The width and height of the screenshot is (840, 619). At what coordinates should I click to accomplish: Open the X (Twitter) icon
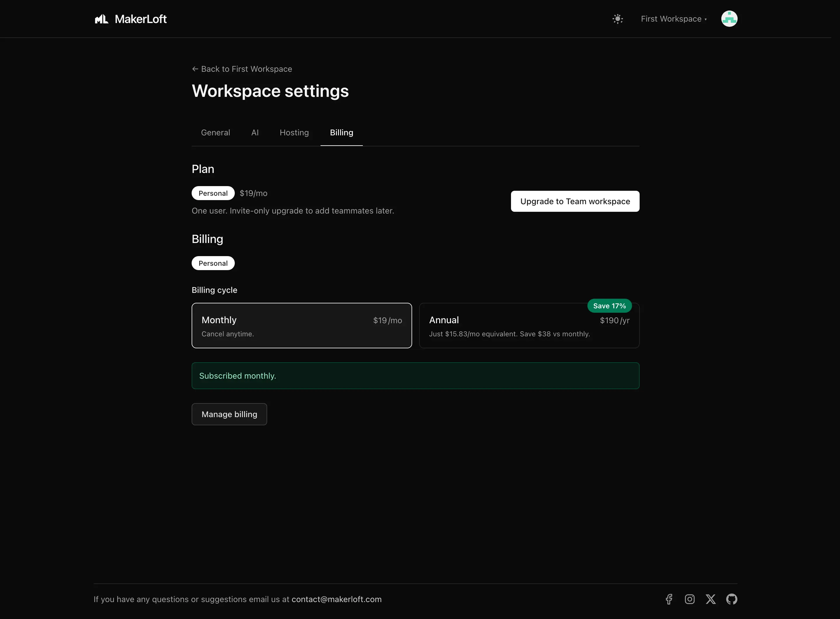(710, 599)
